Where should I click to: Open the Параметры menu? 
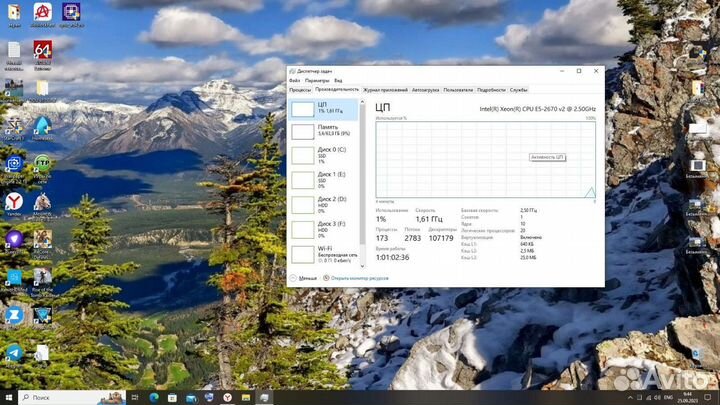click(x=317, y=80)
